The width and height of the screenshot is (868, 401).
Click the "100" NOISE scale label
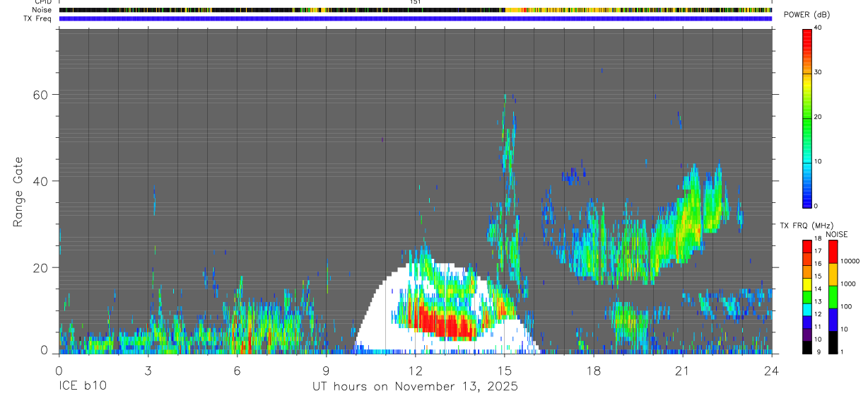847,306
